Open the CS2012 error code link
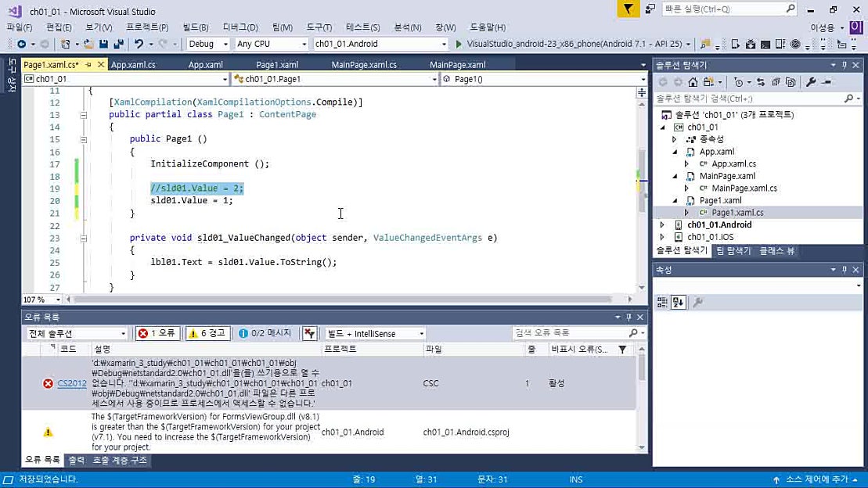Screen dimensions: 868x488 click(72, 384)
